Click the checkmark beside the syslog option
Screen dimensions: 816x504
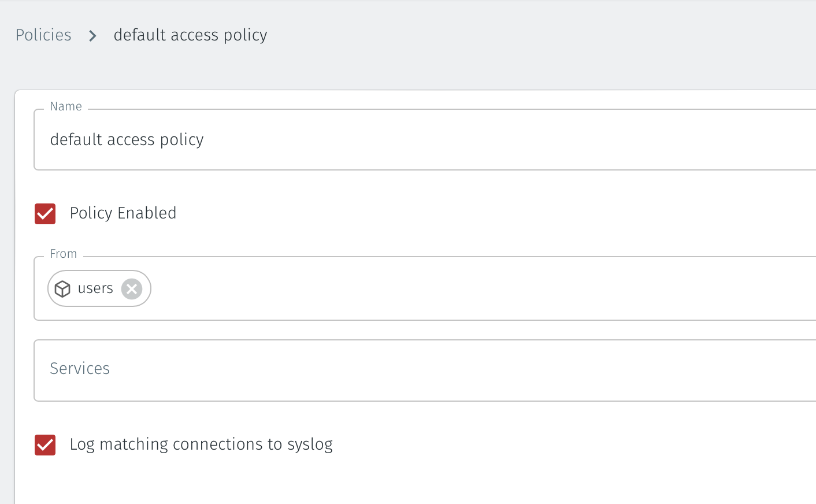45,445
